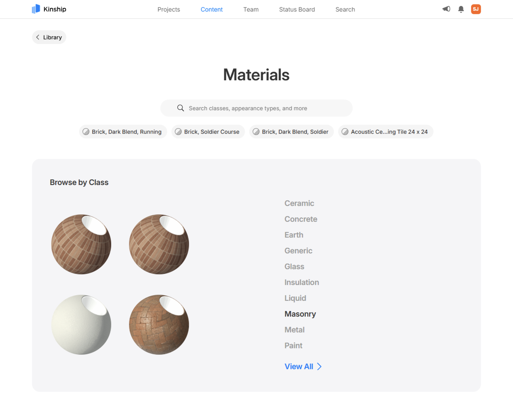The width and height of the screenshot is (513, 420).
Task: Open the View All link
Action: (299, 367)
